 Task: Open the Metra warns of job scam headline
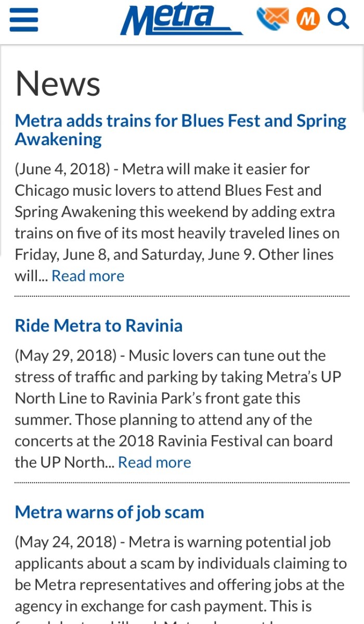[109, 512]
